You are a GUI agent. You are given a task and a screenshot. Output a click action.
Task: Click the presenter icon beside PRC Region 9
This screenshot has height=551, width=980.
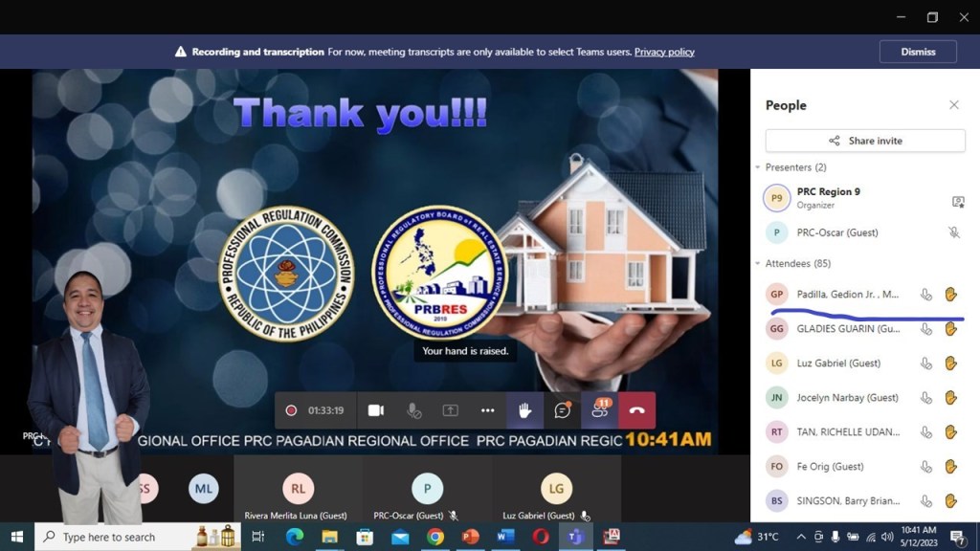[x=957, y=201]
